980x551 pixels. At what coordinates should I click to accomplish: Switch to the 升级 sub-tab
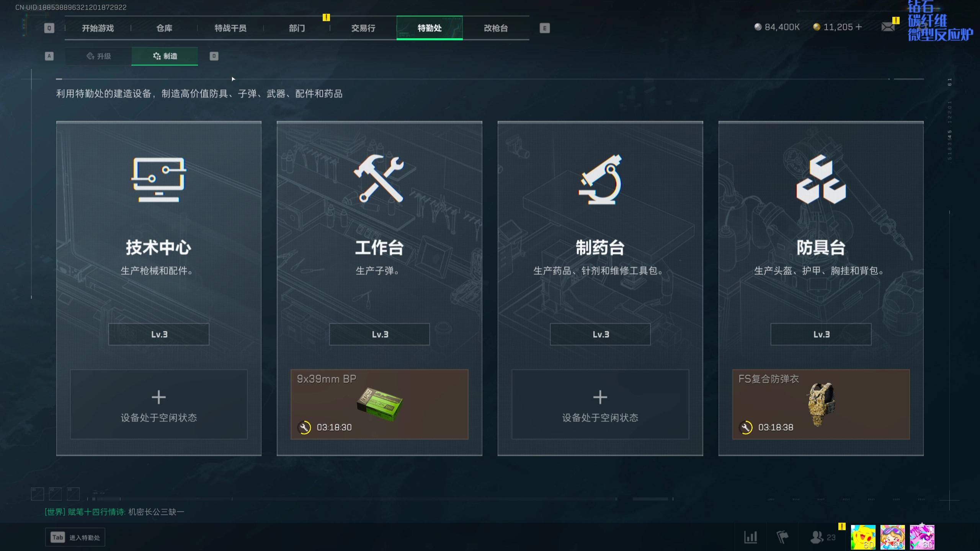[x=98, y=56]
